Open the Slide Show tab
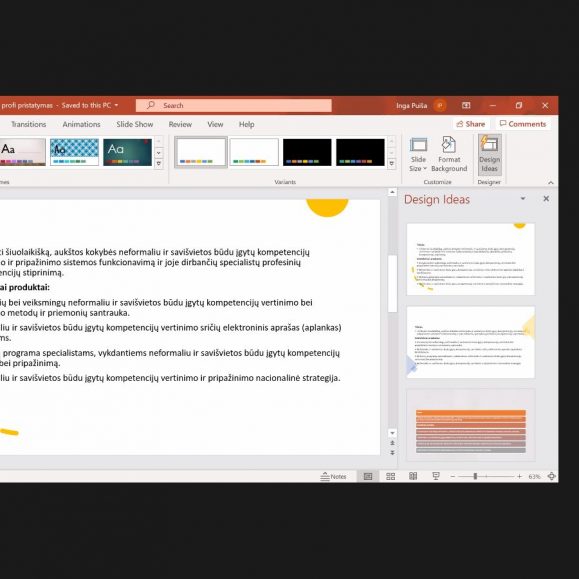Image resolution: width=579 pixels, height=579 pixels. click(x=135, y=124)
